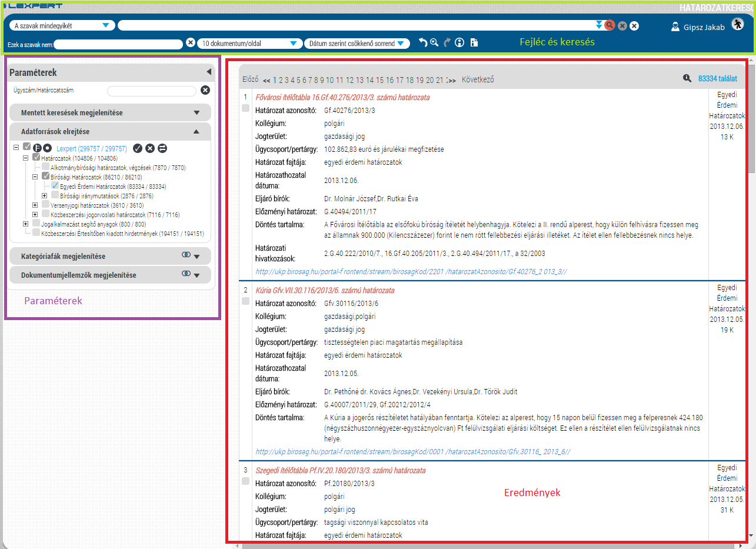Check Közbeszerzési Értesítőben kiadott hirdetmények
Screen dimensions: 756x549
(x=36, y=233)
